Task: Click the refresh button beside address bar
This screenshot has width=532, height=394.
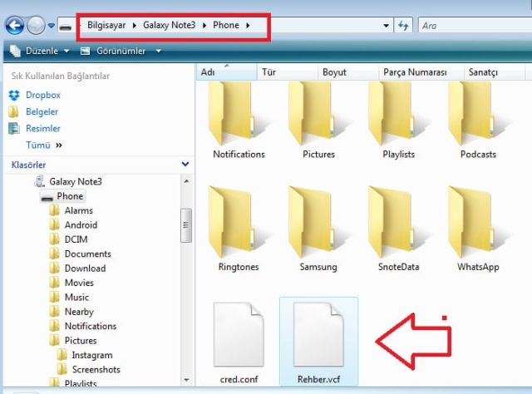Action: click(404, 26)
